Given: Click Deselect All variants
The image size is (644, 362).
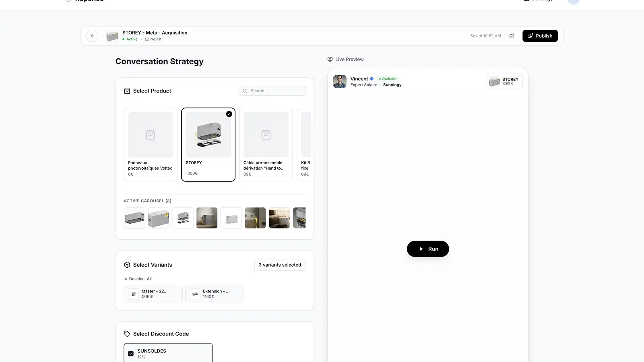Looking at the screenshot, I should (138, 279).
